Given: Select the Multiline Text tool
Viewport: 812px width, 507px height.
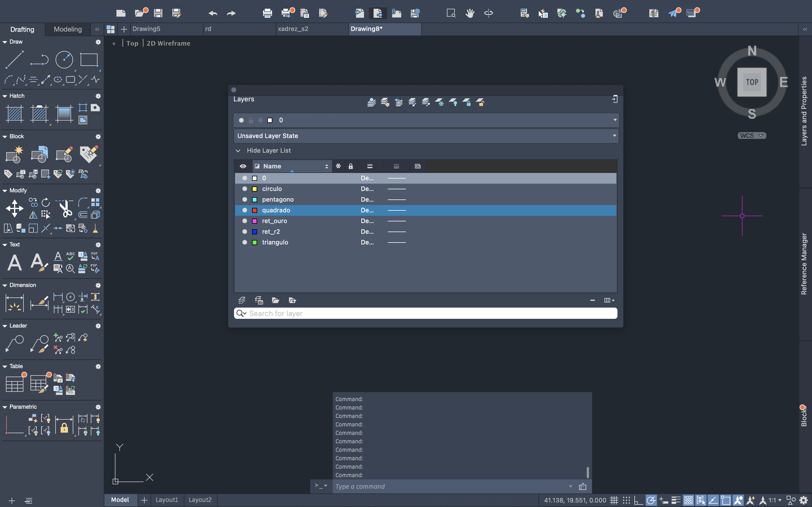Looking at the screenshot, I should [x=14, y=262].
